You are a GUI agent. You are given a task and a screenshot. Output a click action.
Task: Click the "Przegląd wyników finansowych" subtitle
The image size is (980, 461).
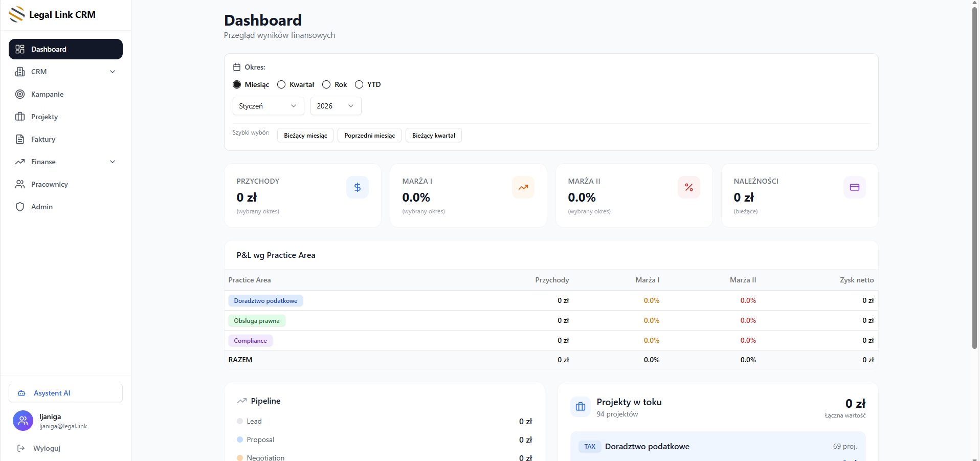tap(279, 35)
